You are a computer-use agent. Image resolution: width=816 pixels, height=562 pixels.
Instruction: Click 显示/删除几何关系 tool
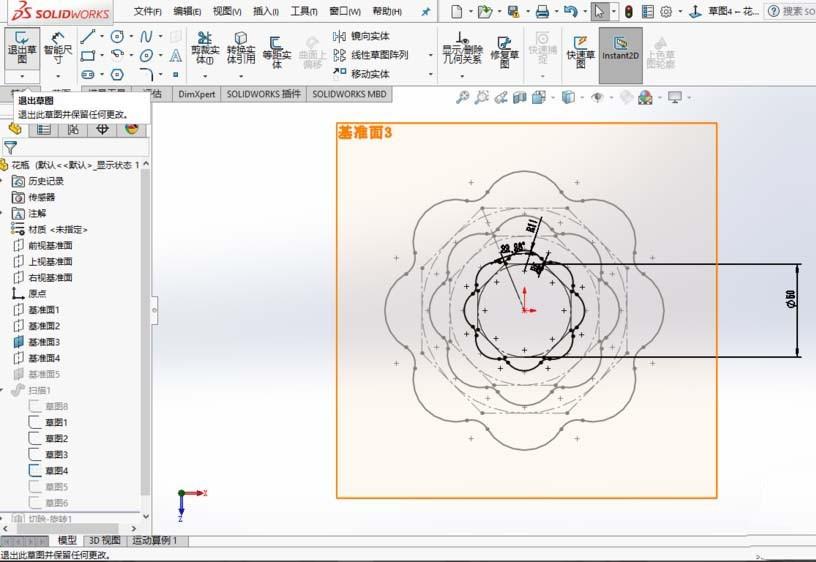(x=462, y=47)
